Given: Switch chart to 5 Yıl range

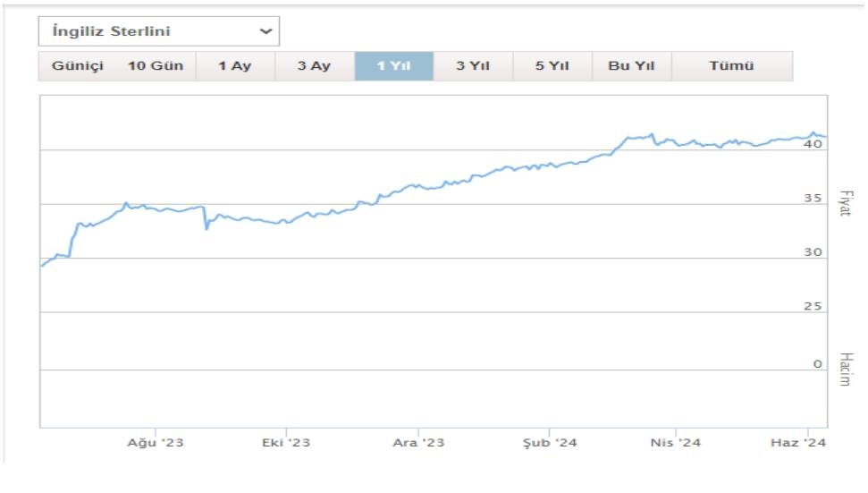Looking at the screenshot, I should pyautogui.click(x=552, y=66).
